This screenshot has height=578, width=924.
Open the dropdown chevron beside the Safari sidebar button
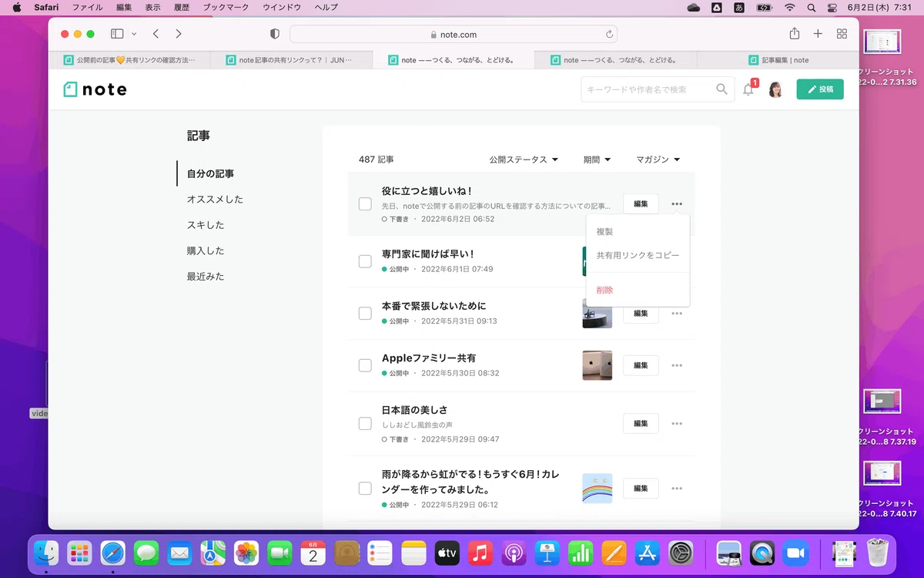coord(134,34)
